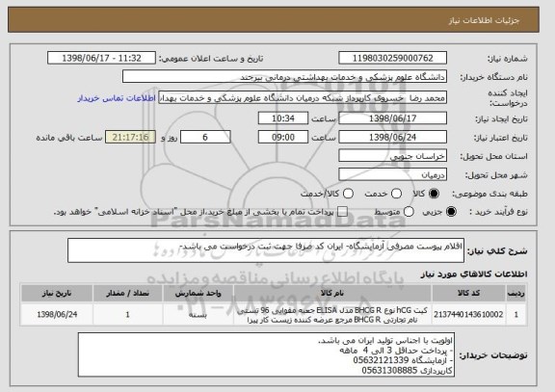Viewport: 555px width, 392px height.
Task: Click the درمیان delivery city field
Action: point(392,174)
